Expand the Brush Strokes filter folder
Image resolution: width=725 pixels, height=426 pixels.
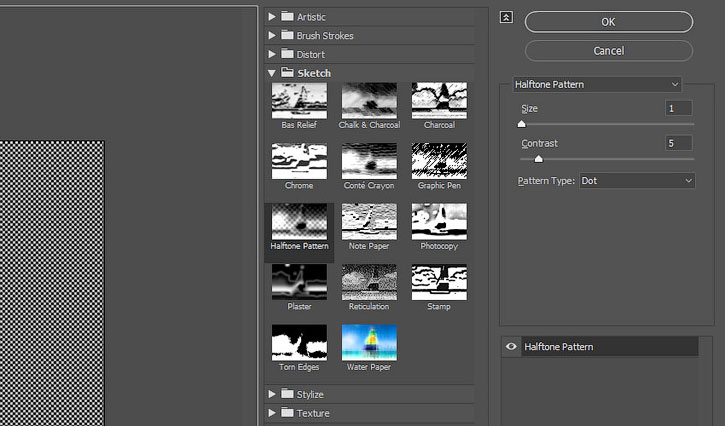271,36
